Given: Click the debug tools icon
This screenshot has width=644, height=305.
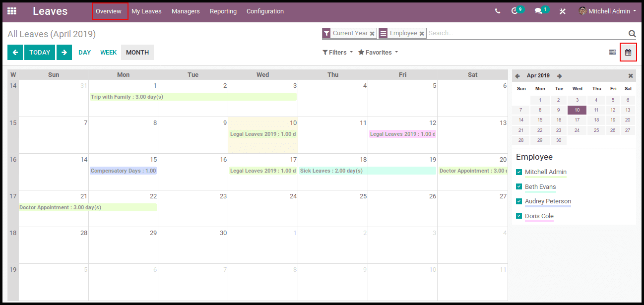Looking at the screenshot, I should click(x=563, y=11).
